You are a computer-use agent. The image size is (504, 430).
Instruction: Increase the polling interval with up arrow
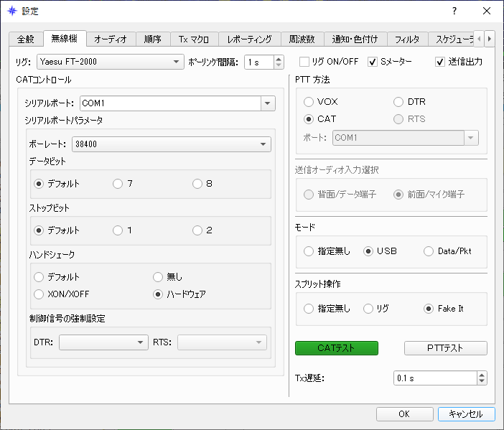(279, 59)
